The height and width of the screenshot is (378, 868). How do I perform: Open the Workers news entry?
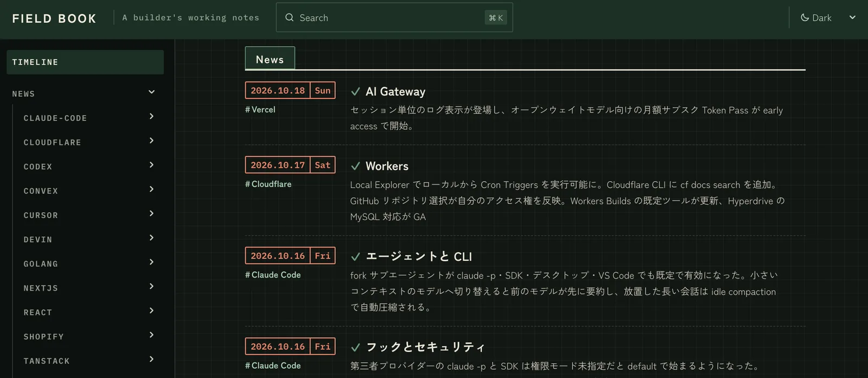tap(387, 166)
